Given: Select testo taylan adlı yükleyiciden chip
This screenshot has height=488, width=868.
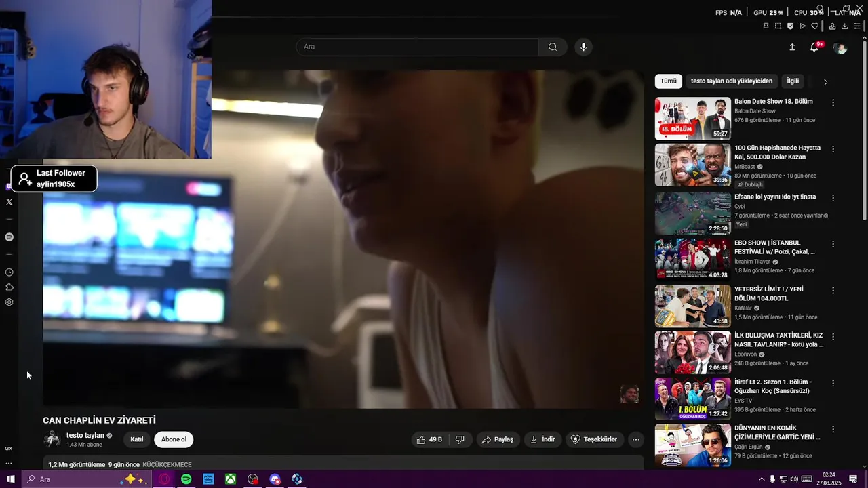Looking at the screenshot, I should coord(732,81).
